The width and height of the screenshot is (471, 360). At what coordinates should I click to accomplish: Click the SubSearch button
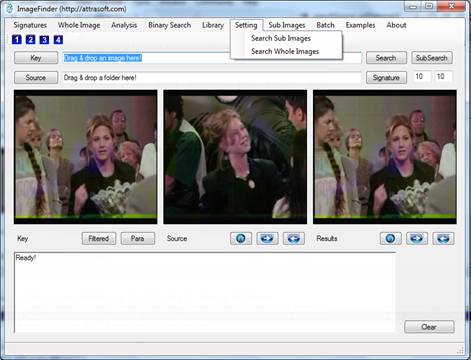[432, 58]
